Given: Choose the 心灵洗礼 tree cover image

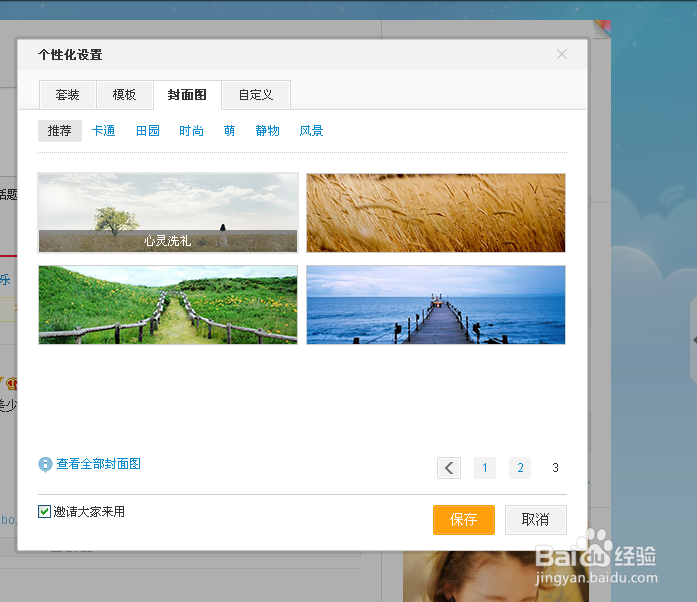Looking at the screenshot, I should (x=168, y=213).
